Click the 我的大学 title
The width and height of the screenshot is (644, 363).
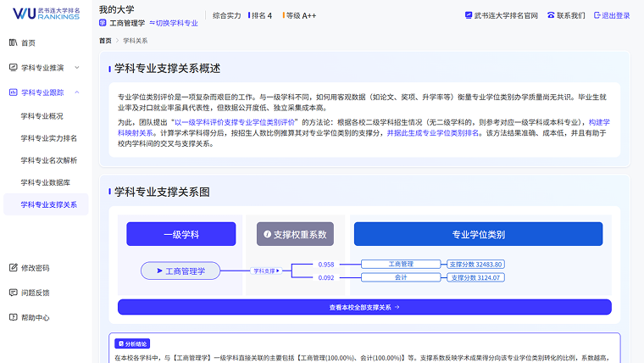[117, 9]
